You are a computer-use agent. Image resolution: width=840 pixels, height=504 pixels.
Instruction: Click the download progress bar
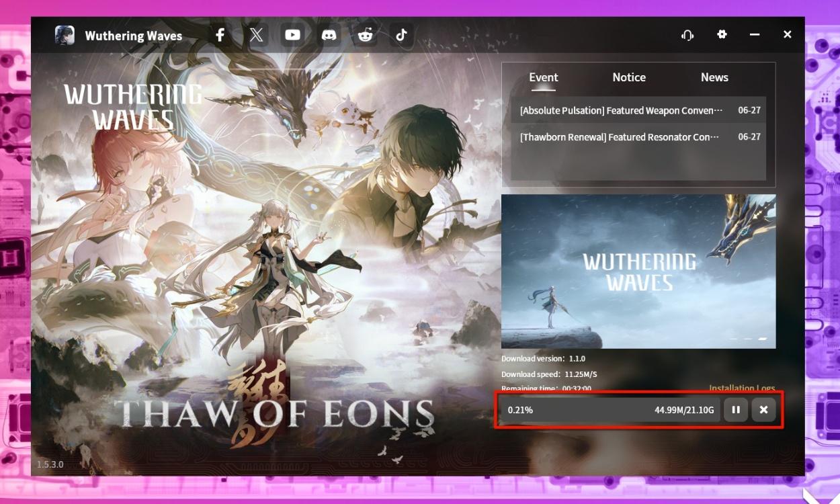click(x=610, y=409)
